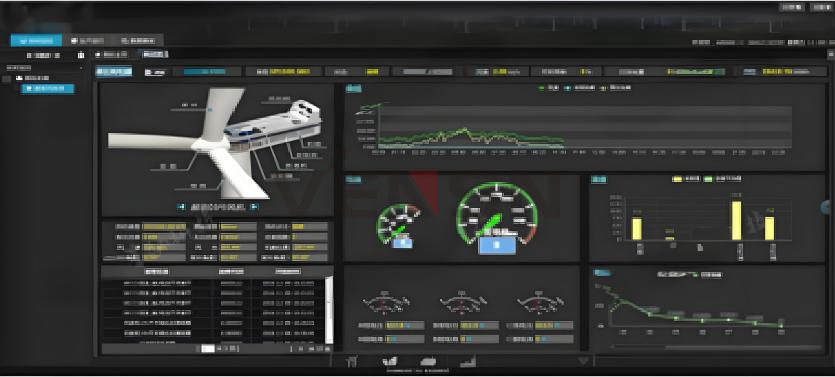Screen dimensions: 835x377
Task: Open the wind turbine icon in bottom bar
Action: pyautogui.click(x=351, y=362)
